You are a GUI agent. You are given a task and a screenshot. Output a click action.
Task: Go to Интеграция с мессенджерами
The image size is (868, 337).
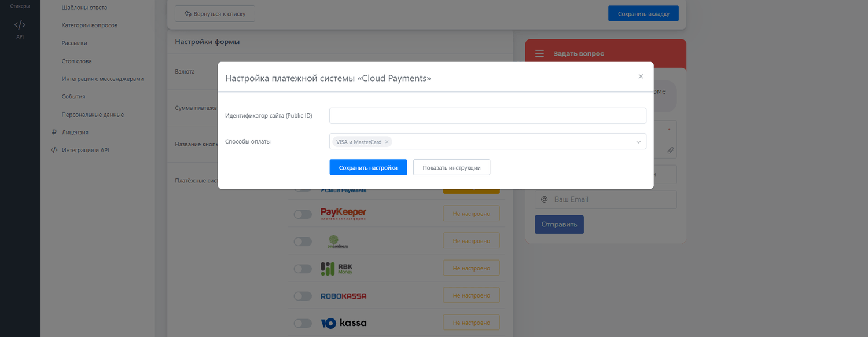(x=102, y=79)
